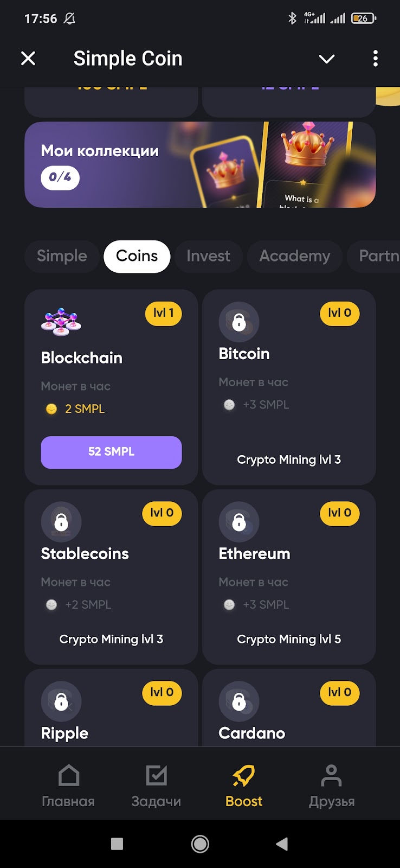This screenshot has height=868, width=400.
Task: Tap the Ethereum locked padlock icon
Action: [239, 521]
